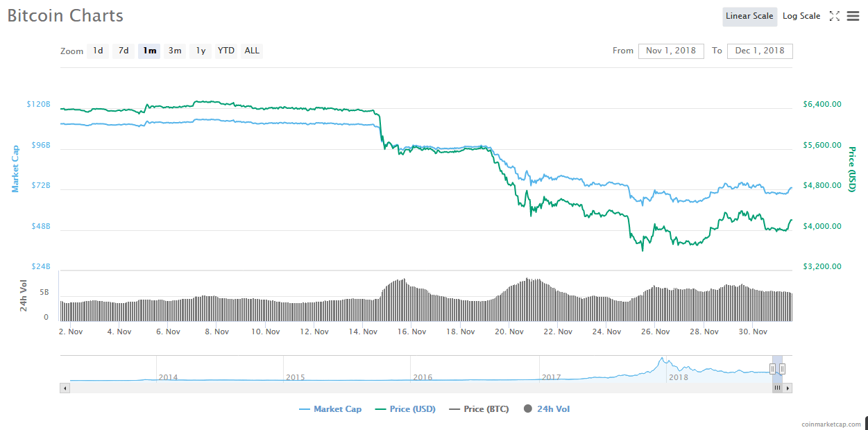Select the 1y zoom range
This screenshot has width=868, height=430.
201,51
